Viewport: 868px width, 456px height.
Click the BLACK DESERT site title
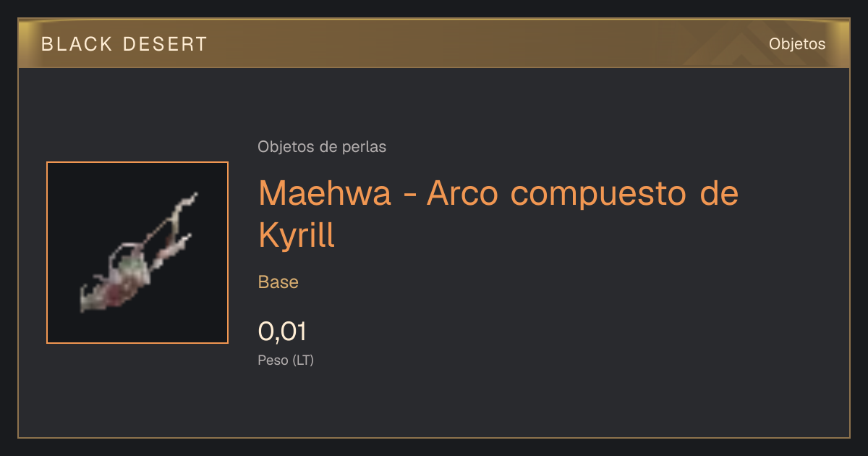(124, 44)
